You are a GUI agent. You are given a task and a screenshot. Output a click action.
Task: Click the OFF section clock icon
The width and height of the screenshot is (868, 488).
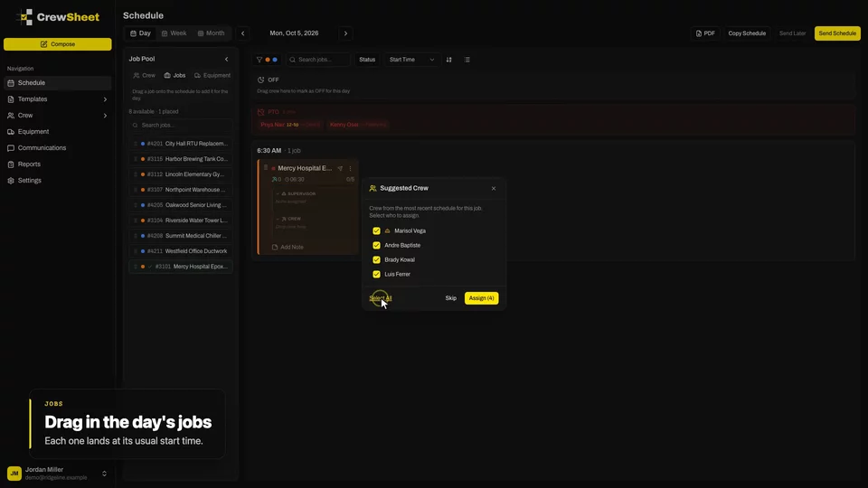(x=260, y=80)
